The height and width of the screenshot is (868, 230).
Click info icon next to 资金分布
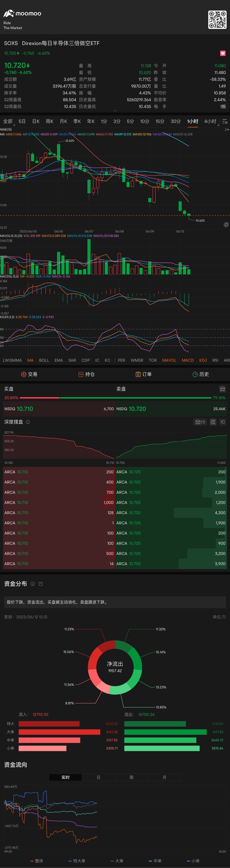(33, 584)
